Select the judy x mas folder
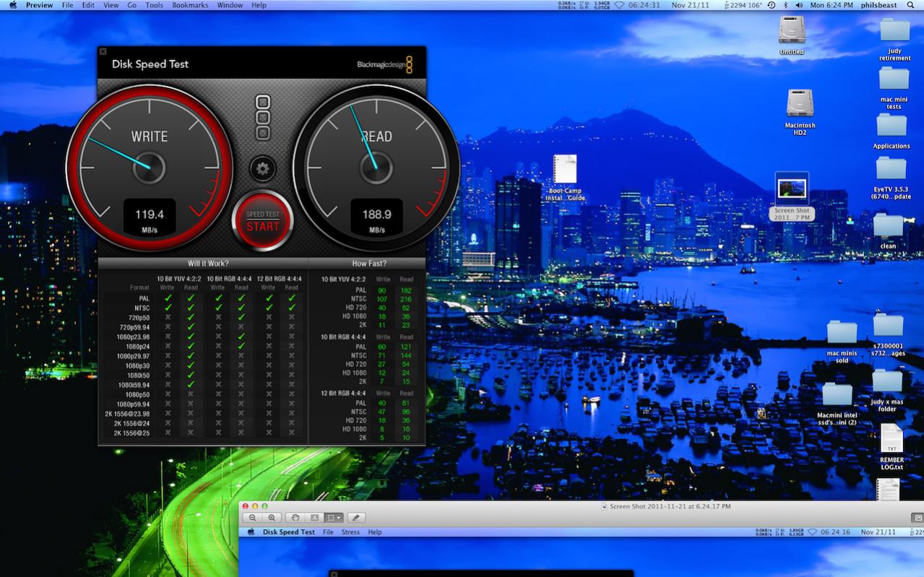 tap(887, 390)
